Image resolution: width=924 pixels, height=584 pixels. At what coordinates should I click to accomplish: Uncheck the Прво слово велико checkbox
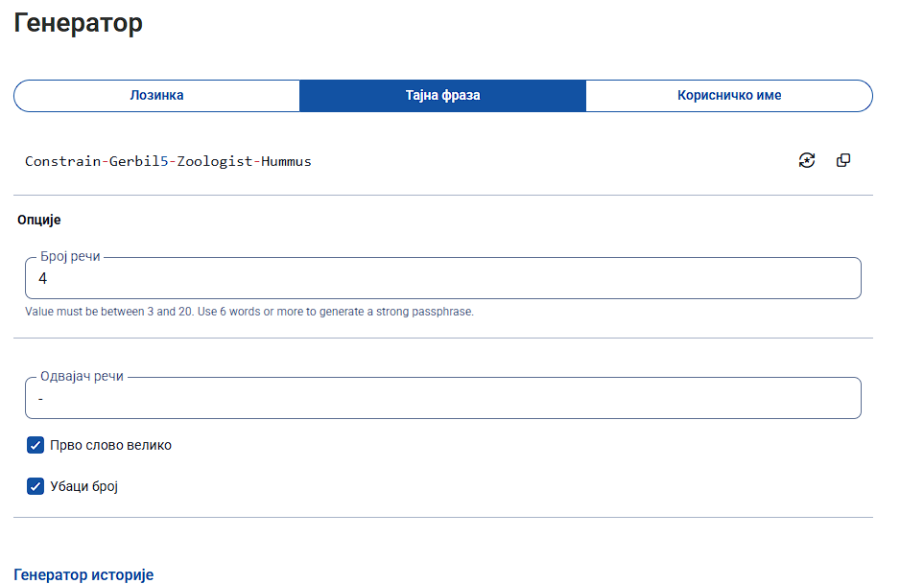pos(36,445)
